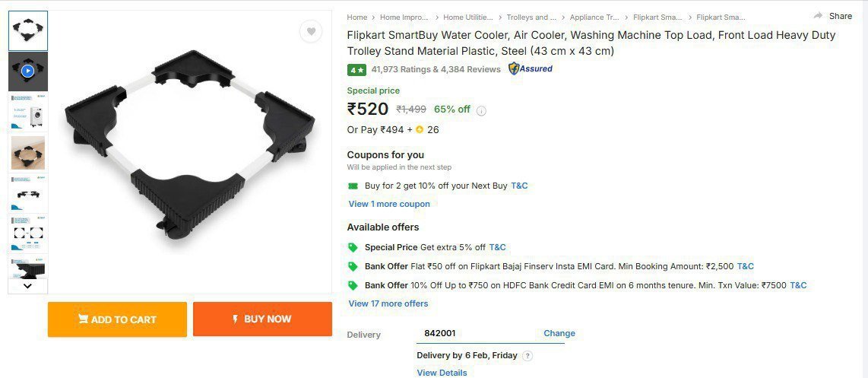Open Trolleys and... breadcrumb link

pyautogui.click(x=531, y=17)
